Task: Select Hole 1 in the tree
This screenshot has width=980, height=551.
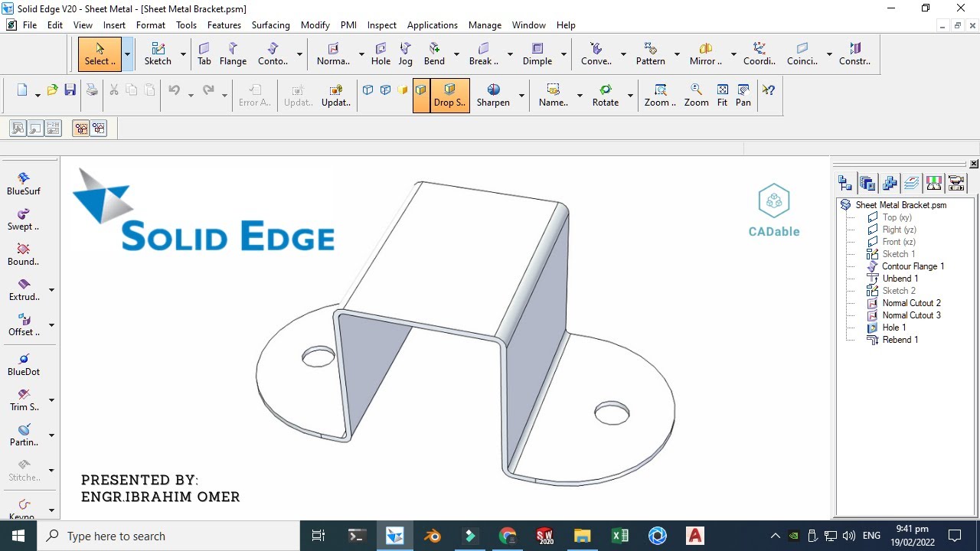Action: pos(893,328)
